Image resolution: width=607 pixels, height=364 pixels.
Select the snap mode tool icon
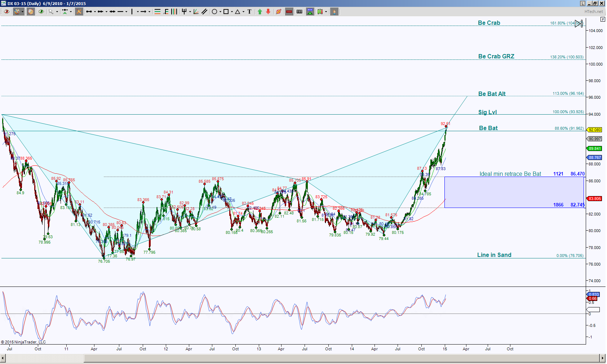pyautogui.click(x=65, y=12)
